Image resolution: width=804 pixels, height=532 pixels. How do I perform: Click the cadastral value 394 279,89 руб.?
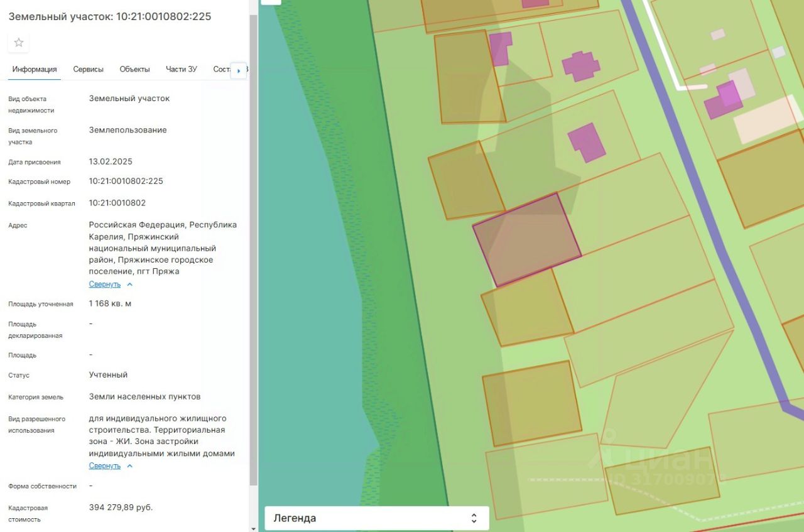point(121,508)
